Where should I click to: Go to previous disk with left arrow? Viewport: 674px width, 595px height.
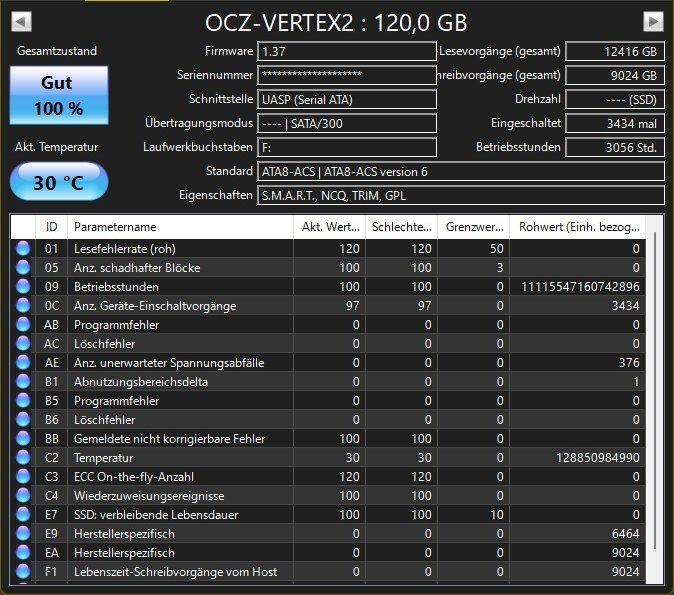21,21
